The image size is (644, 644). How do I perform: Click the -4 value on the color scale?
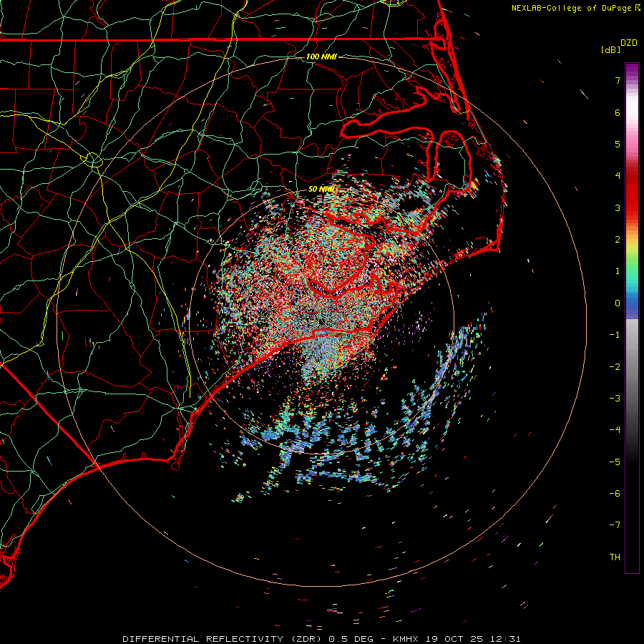(x=615, y=430)
